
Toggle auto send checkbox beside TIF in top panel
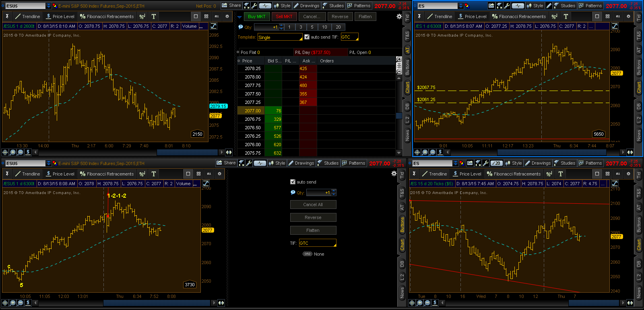307,37
